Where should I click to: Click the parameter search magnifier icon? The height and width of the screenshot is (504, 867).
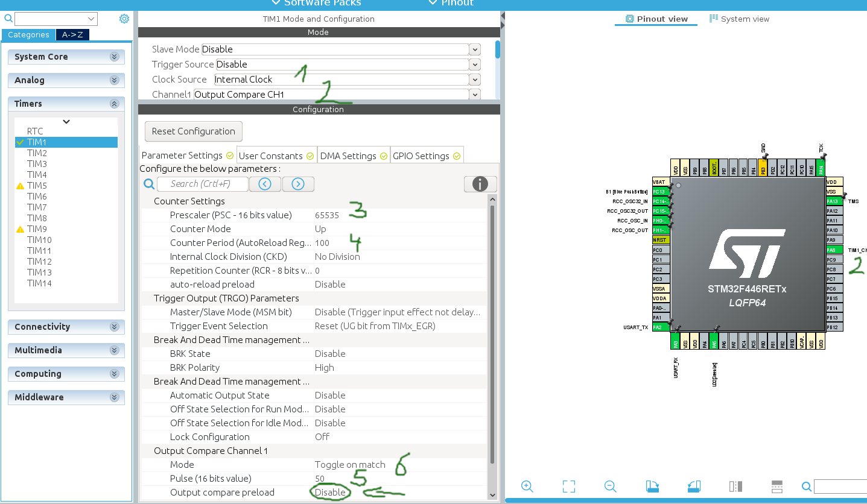pyautogui.click(x=149, y=184)
